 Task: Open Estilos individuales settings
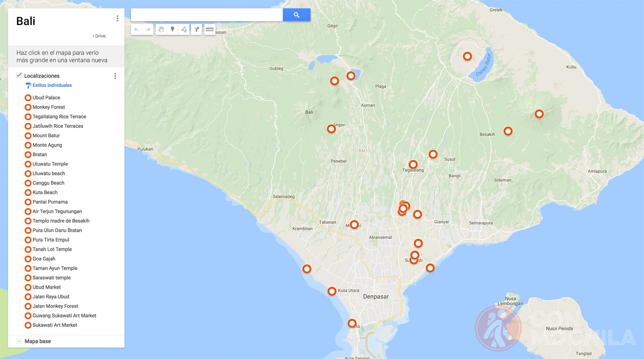(x=52, y=85)
